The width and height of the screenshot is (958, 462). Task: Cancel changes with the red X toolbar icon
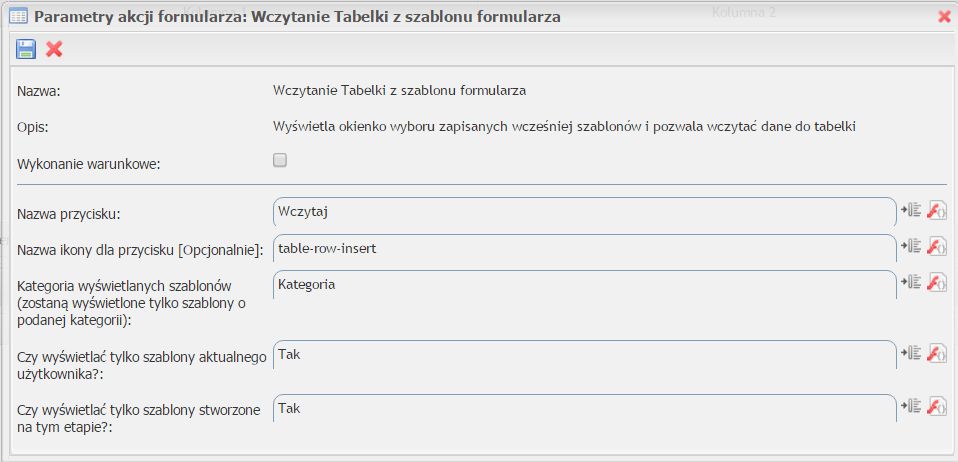[x=54, y=49]
